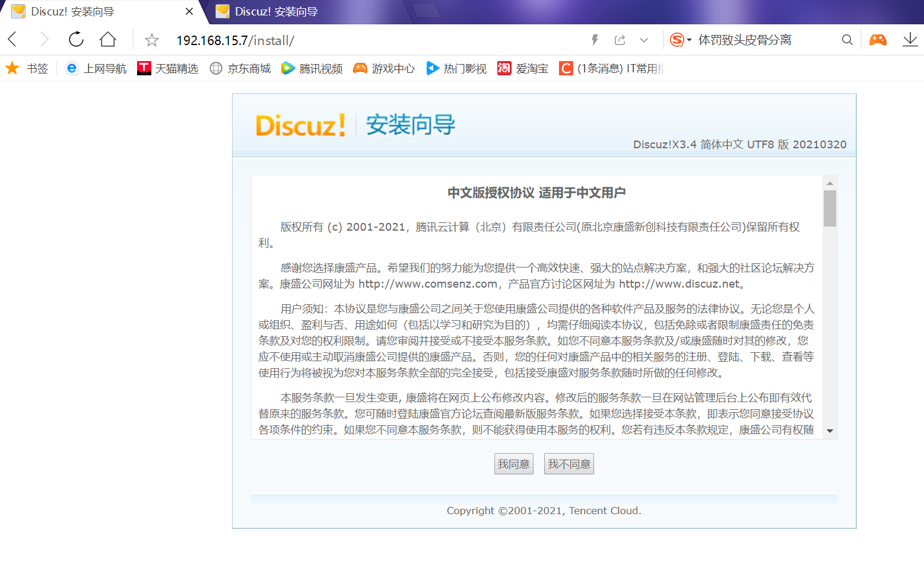This screenshot has height=561, width=924.
Task: Open the browser home page icon
Action: [108, 40]
